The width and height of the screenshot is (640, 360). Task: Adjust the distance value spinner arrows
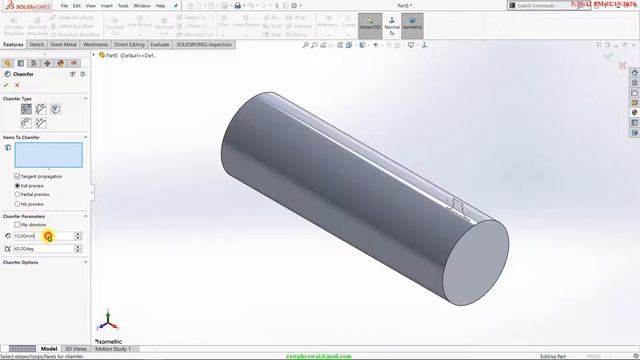click(x=78, y=236)
